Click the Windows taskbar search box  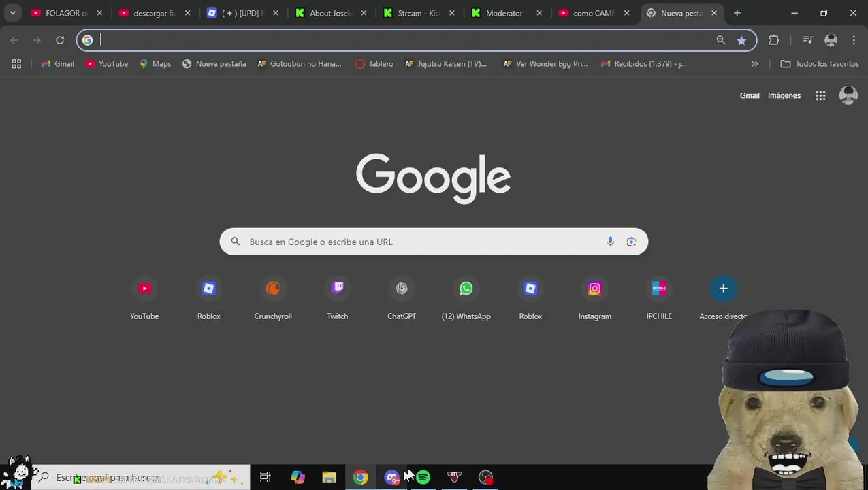[141, 478]
